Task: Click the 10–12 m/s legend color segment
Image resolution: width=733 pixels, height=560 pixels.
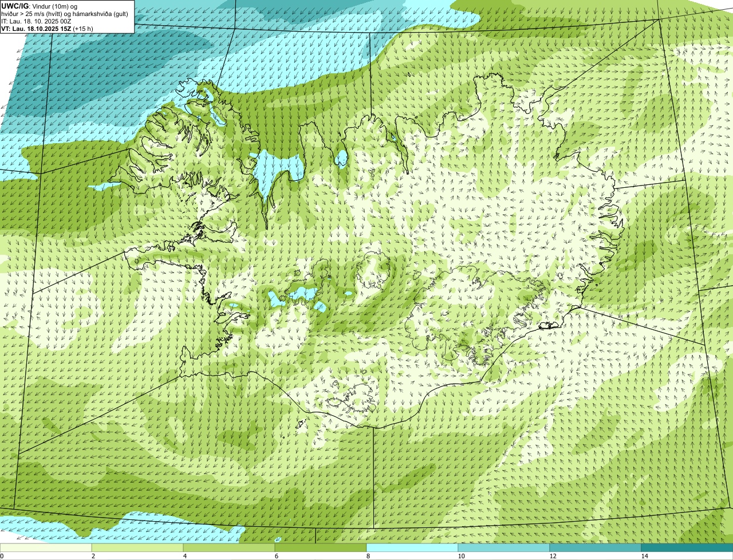Action: point(504,547)
